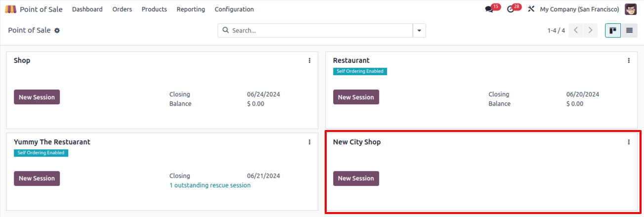This screenshot has width=644, height=217.
Task: Open the Point of Sale app icon
Action: (x=10, y=9)
